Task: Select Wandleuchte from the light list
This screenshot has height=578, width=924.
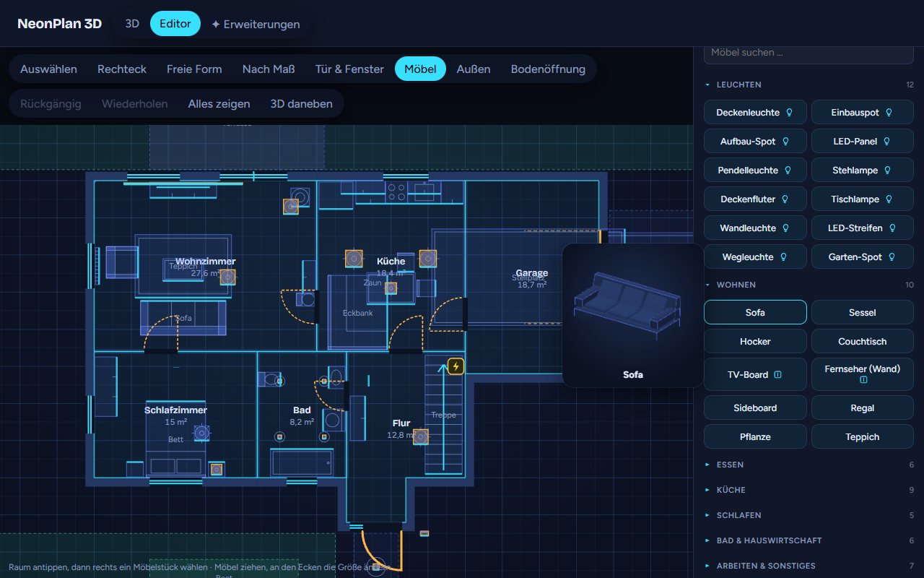Action: click(755, 228)
